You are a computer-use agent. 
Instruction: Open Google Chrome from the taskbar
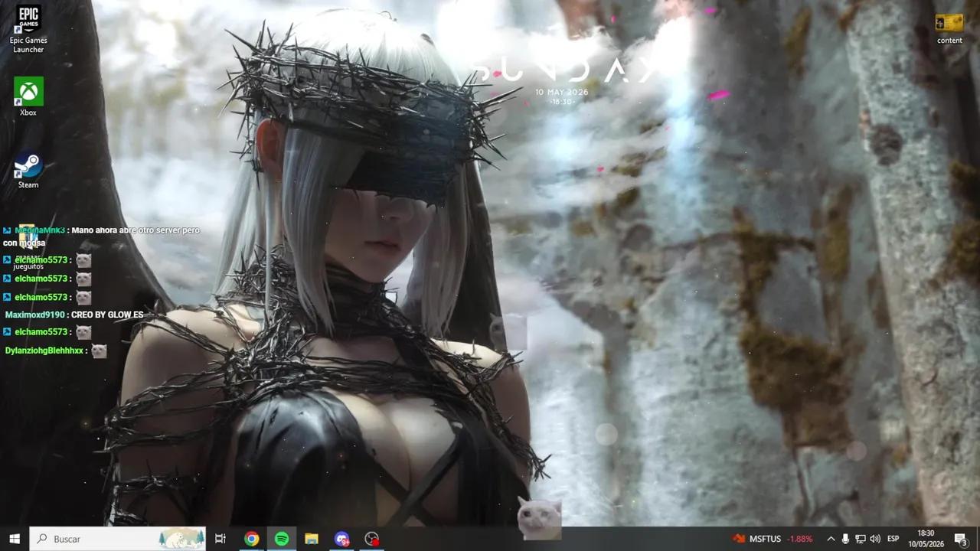(x=251, y=539)
